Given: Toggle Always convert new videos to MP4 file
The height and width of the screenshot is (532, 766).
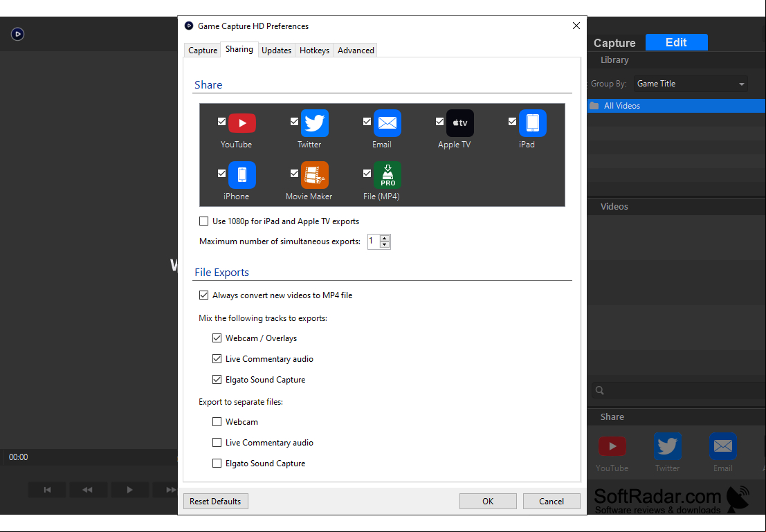Looking at the screenshot, I should (x=203, y=295).
